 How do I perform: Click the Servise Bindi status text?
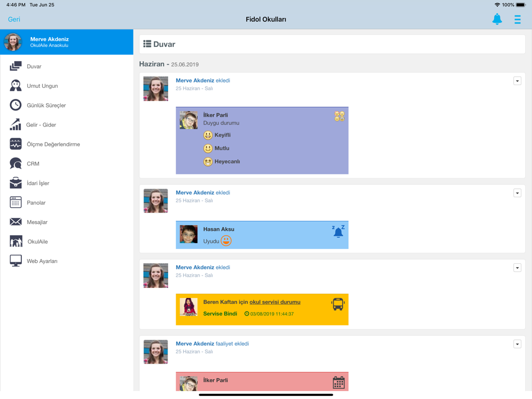coord(220,314)
